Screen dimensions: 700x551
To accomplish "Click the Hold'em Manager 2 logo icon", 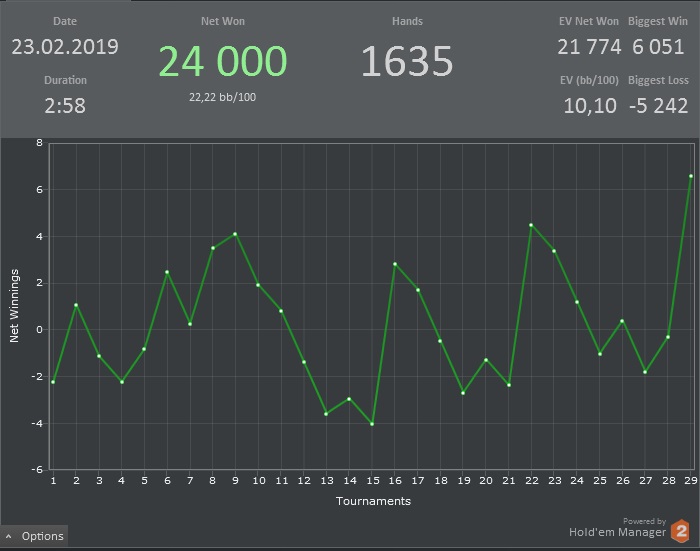I will coord(681,531).
